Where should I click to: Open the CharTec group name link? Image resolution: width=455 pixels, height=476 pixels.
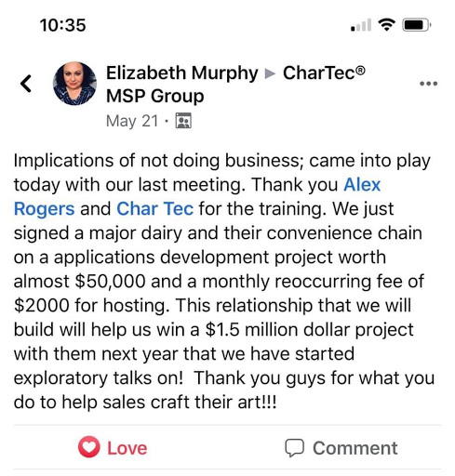(324, 73)
